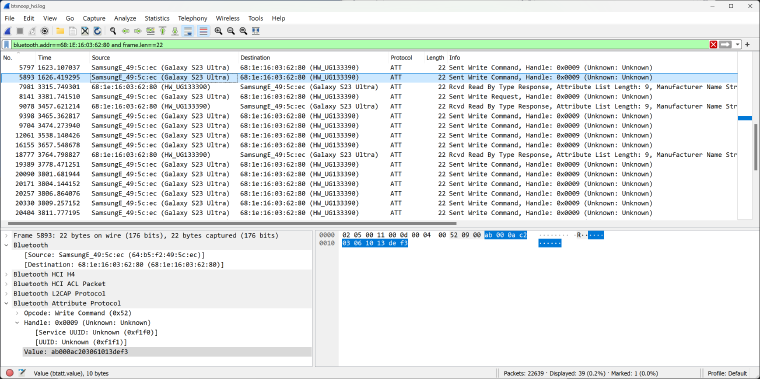This screenshot has width=760, height=379.
Task: Collapse the Bluetooth tree node
Action: point(6,245)
